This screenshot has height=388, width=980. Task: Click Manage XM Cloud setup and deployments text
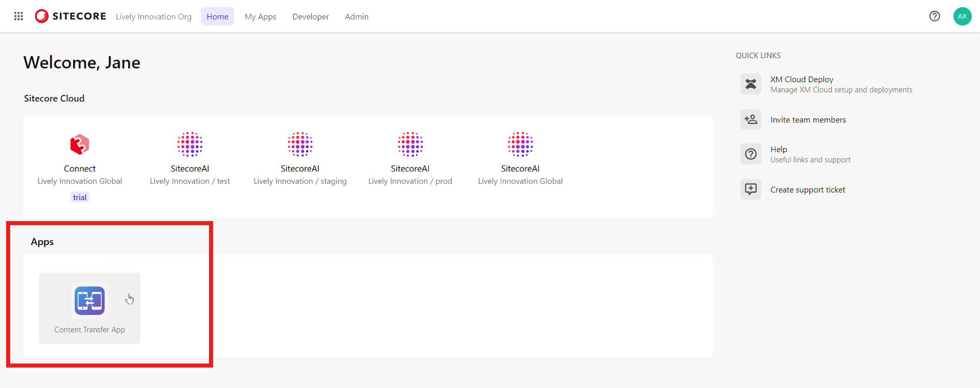point(841,90)
